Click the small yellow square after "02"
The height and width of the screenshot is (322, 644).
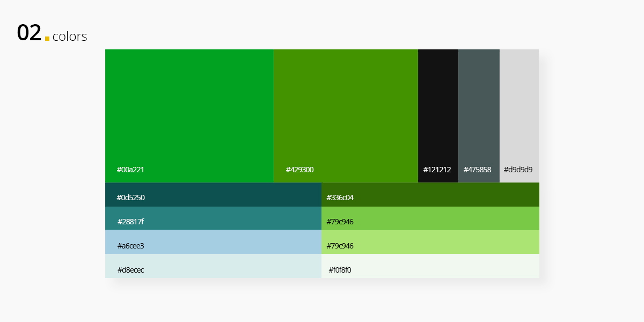pyautogui.click(x=47, y=39)
